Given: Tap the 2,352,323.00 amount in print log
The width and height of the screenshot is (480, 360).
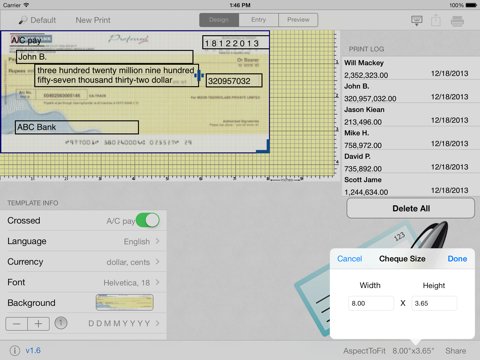Looking at the screenshot, I should coord(366,75).
